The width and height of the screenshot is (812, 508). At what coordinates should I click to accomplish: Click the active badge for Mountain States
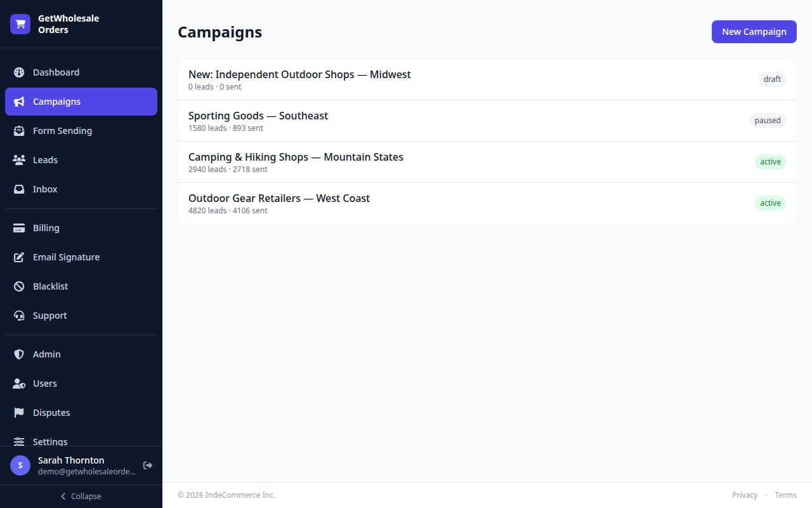point(770,162)
